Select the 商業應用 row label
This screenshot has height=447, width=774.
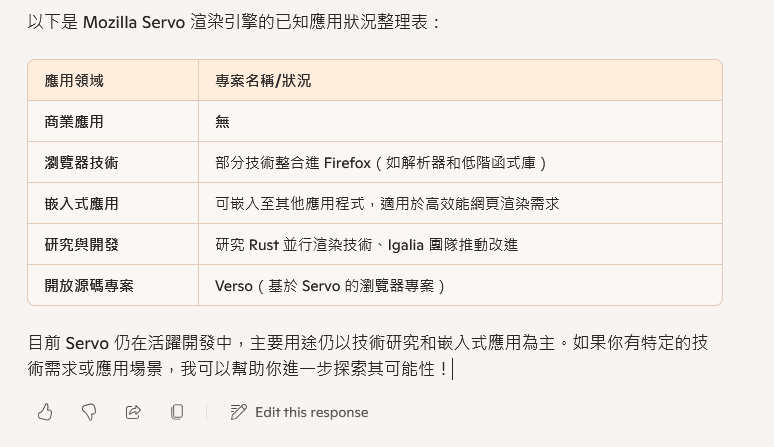coord(74,121)
